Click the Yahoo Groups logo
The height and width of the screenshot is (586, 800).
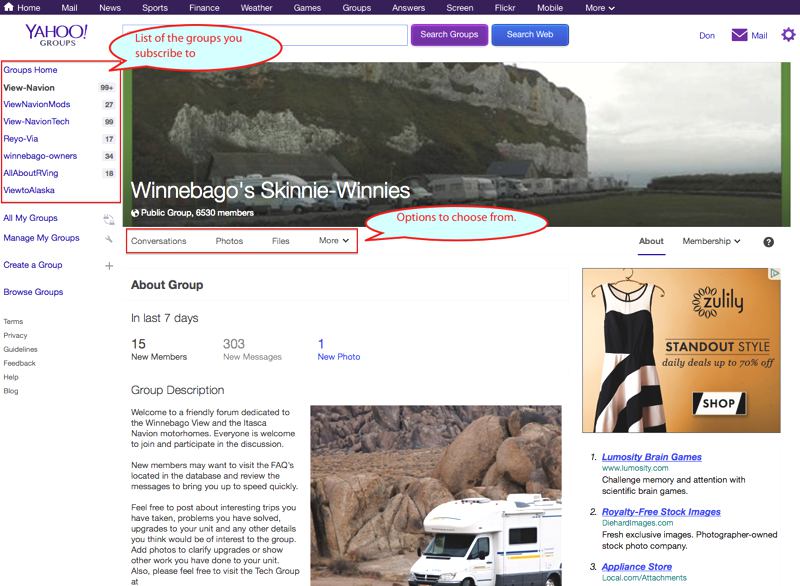(56, 35)
